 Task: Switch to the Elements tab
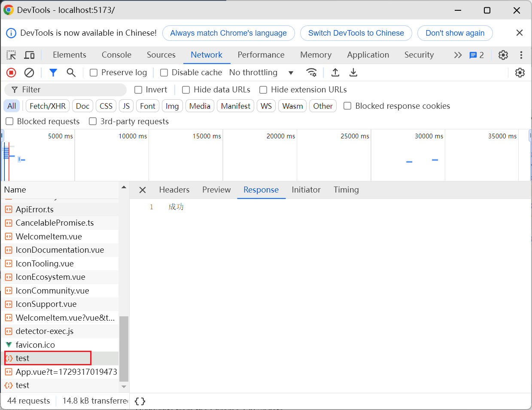[70, 55]
